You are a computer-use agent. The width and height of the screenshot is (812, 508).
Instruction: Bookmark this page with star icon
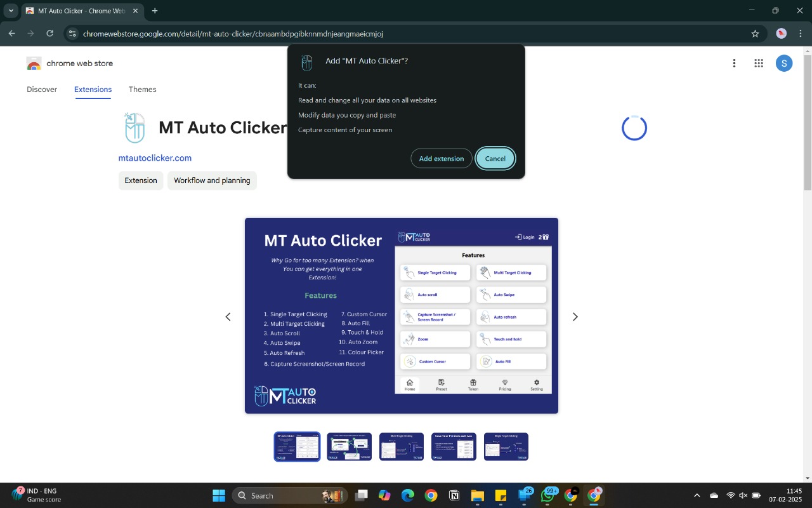(755, 34)
